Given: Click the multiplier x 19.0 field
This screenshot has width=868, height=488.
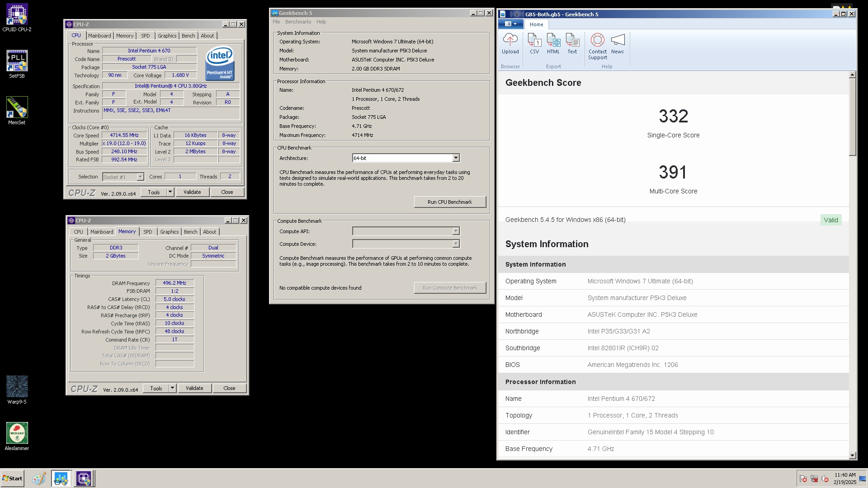Looking at the screenshot, I should click(124, 143).
